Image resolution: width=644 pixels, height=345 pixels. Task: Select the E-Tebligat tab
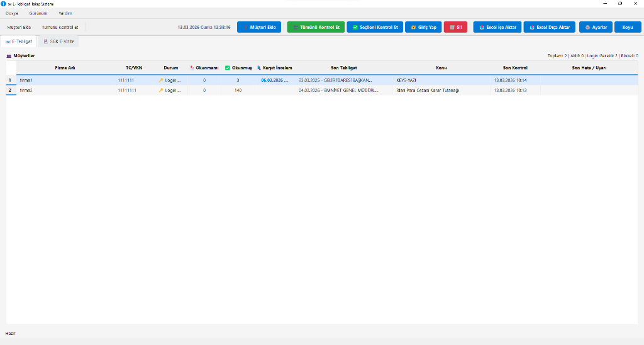[x=19, y=41]
